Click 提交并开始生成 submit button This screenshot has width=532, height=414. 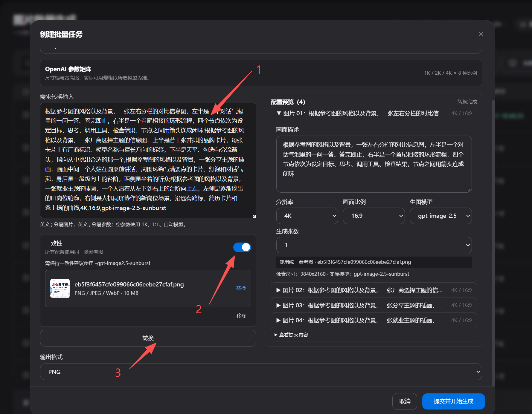coord(453,401)
